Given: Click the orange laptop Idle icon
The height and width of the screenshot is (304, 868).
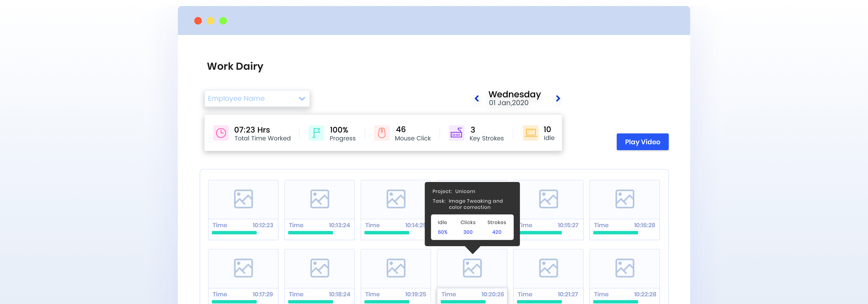Looking at the screenshot, I should pos(530,133).
